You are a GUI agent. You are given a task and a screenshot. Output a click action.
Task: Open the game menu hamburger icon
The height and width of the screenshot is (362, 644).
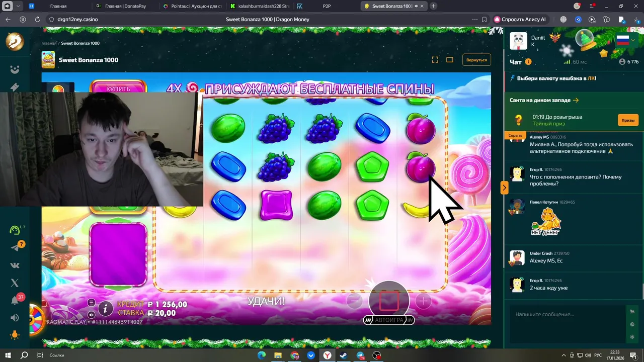click(x=91, y=302)
